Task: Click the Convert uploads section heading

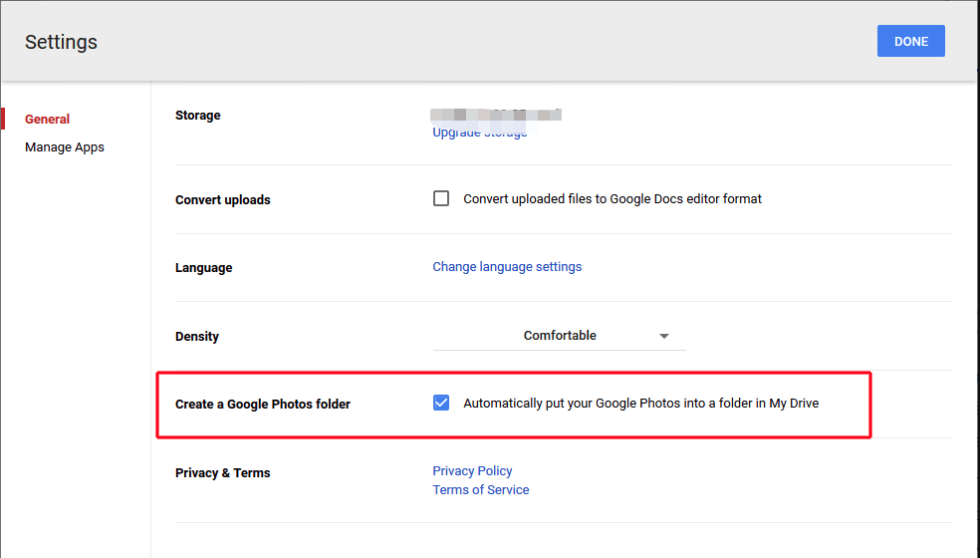Action: [222, 199]
